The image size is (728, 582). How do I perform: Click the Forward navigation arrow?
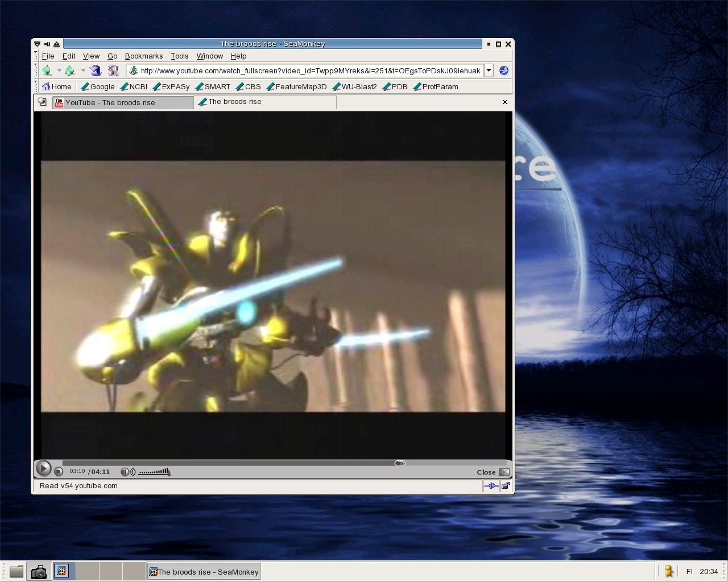click(70, 70)
